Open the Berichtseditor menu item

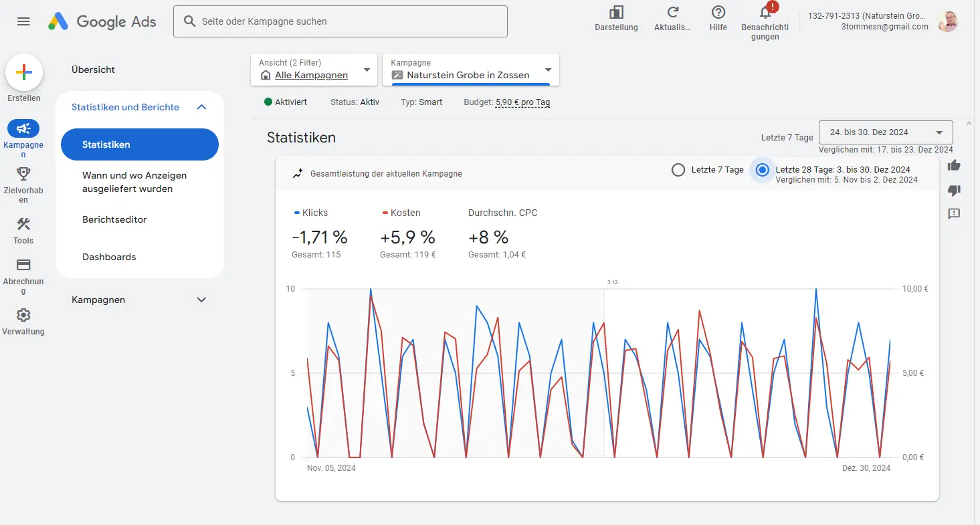[x=114, y=219]
